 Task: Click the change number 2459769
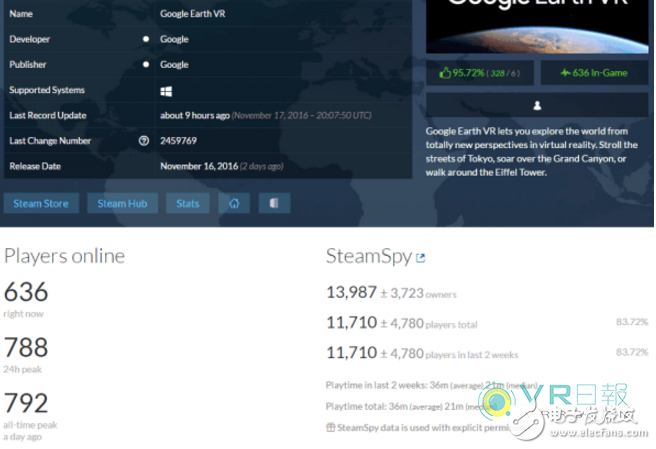click(178, 141)
